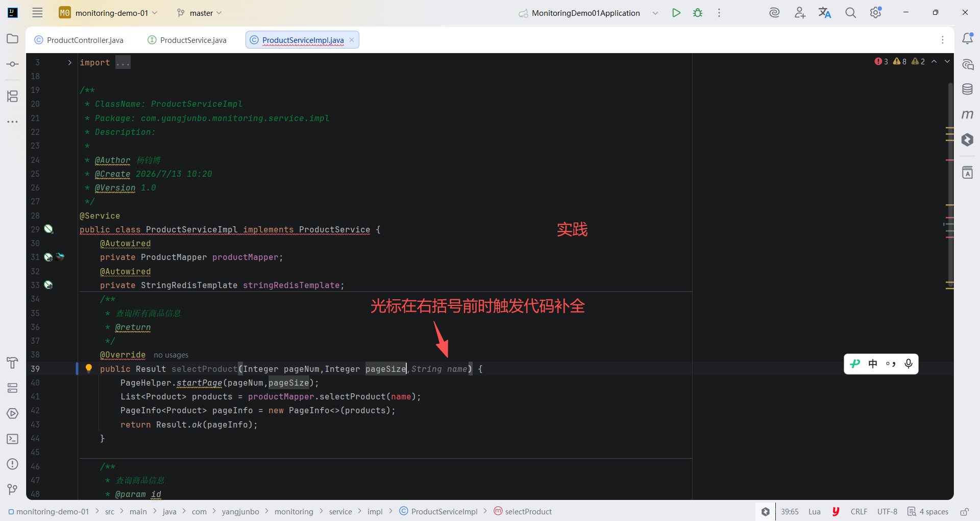Toggle IME punctuation mode
The image size is (980, 521).
(891, 364)
